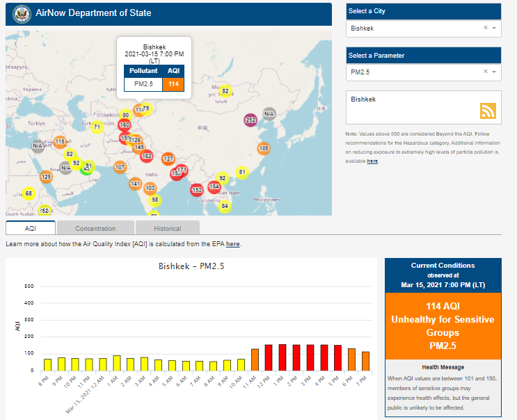Select the yellow 71 AQI map marker
This screenshot has height=420, width=517.
pos(97,127)
